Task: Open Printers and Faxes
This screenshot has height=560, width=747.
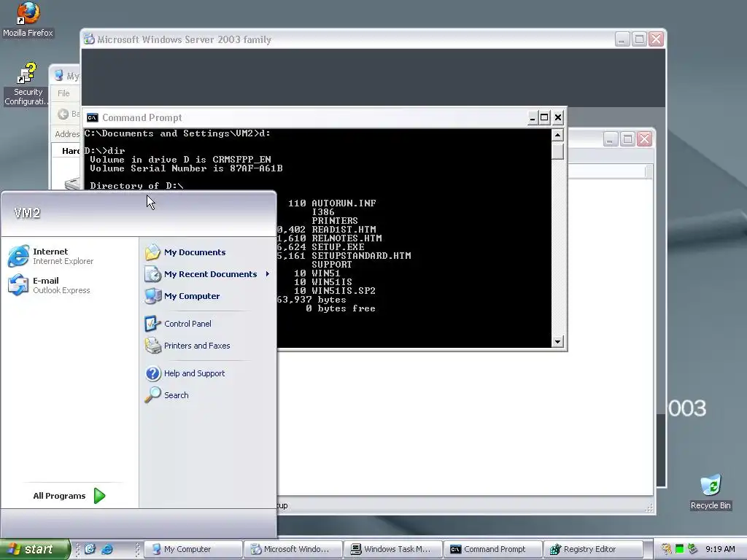Action: [187, 345]
